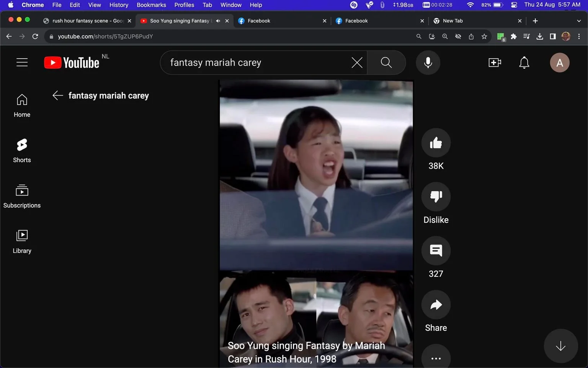Click the Create video camera icon
Screen dimensions: 588x368
(x=495, y=62)
